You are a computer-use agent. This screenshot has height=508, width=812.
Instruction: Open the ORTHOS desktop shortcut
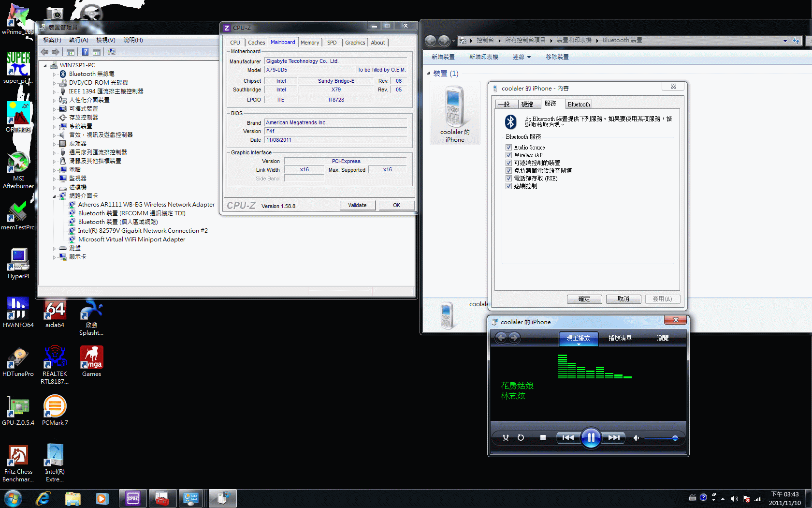point(18,116)
